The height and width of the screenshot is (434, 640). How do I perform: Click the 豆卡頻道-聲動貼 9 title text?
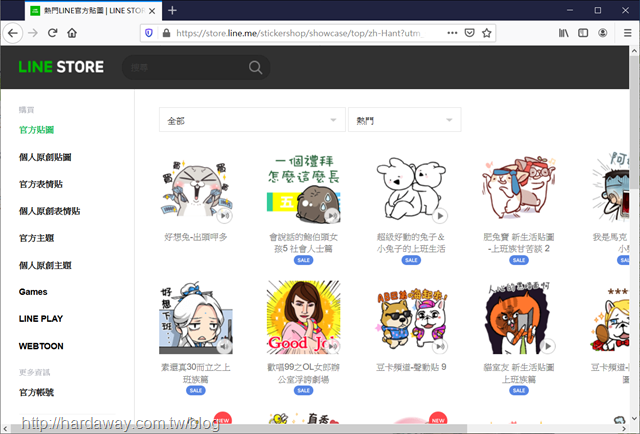click(x=411, y=367)
